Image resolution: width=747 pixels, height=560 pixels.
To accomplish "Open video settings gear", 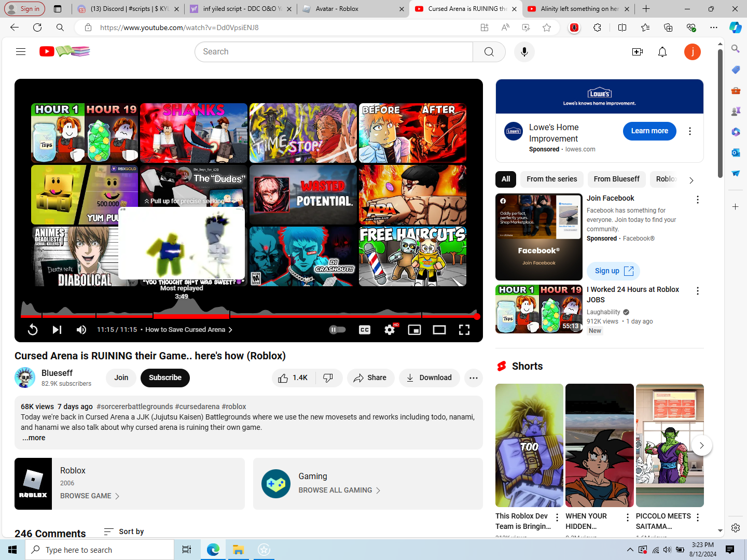I will (x=390, y=330).
